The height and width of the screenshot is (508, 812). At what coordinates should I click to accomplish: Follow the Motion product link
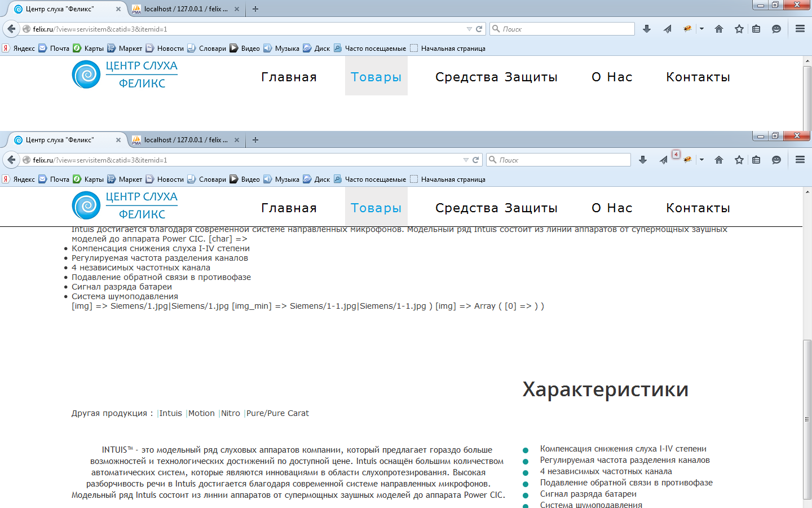(x=201, y=413)
